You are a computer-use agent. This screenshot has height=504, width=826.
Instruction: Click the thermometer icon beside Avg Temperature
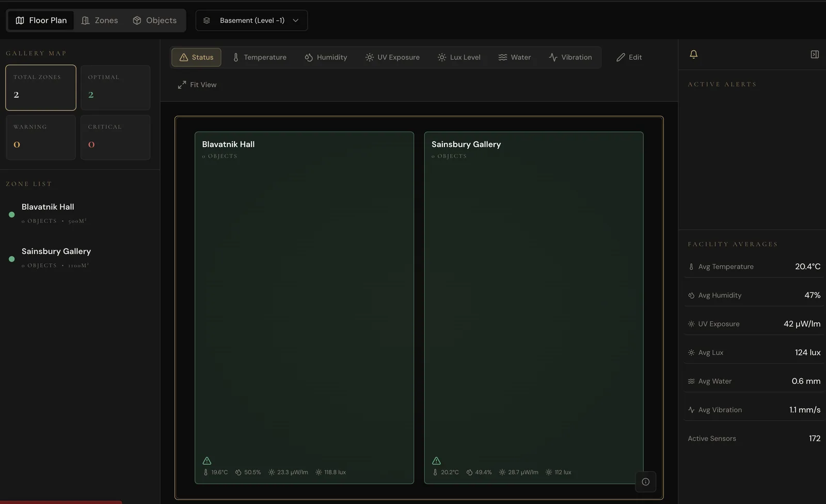[691, 267]
